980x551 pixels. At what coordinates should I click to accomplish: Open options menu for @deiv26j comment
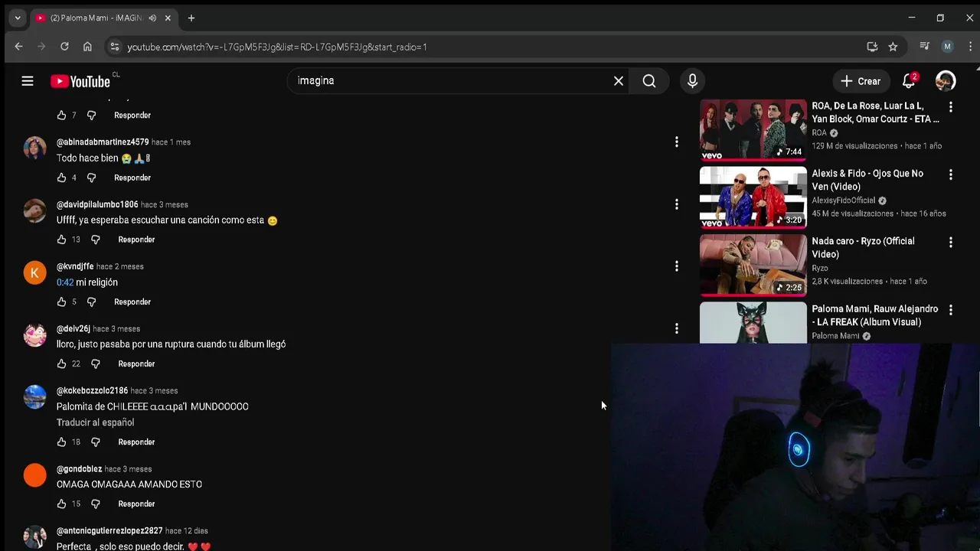(676, 328)
